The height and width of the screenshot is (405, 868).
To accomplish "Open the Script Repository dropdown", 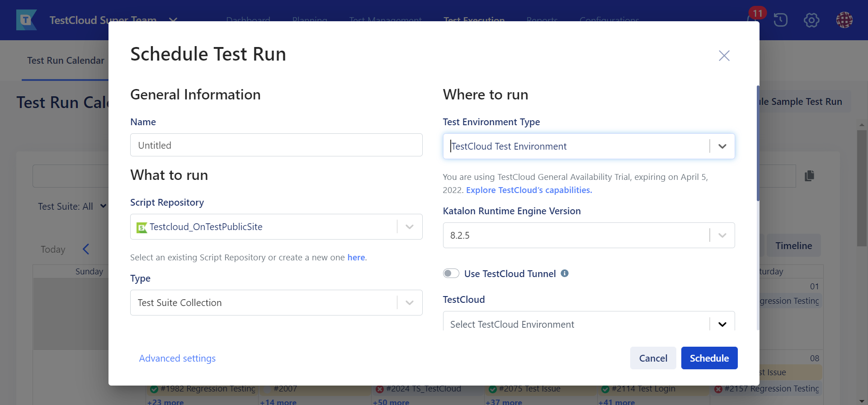I will [x=276, y=226].
